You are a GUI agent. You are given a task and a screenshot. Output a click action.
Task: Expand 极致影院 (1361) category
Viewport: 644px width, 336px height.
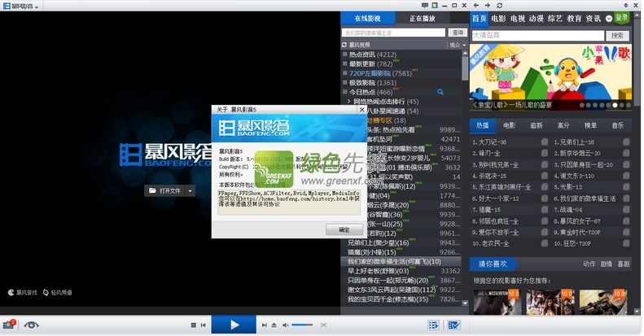click(x=345, y=82)
